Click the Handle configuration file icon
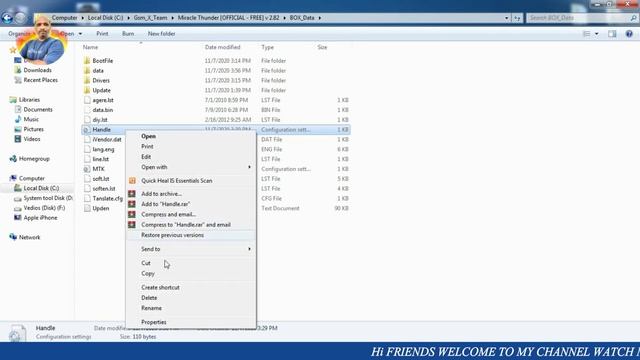 pos(87,130)
